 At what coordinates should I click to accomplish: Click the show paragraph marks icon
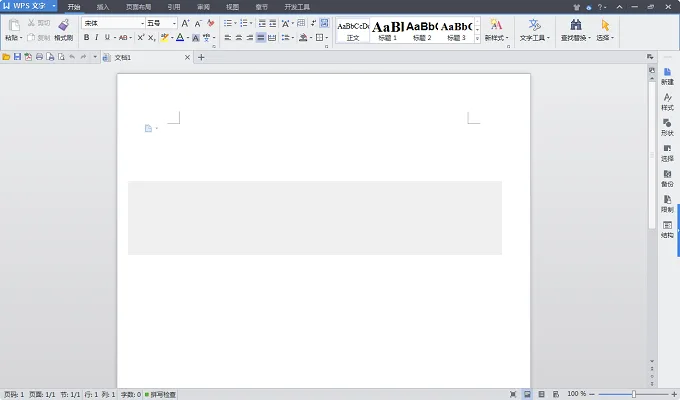click(313, 23)
